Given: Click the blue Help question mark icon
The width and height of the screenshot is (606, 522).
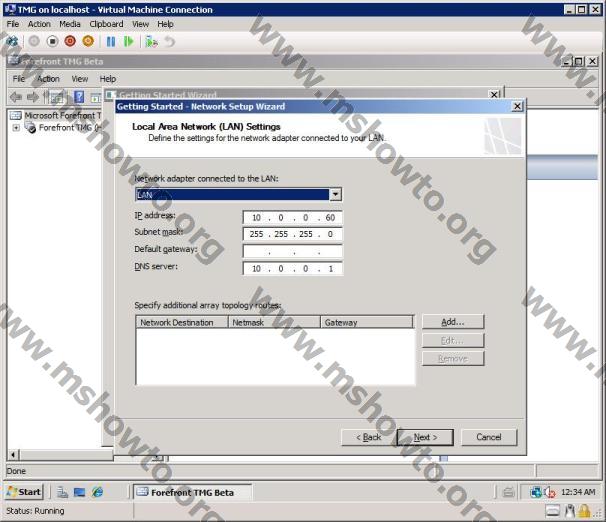Looking at the screenshot, I should (79, 97).
